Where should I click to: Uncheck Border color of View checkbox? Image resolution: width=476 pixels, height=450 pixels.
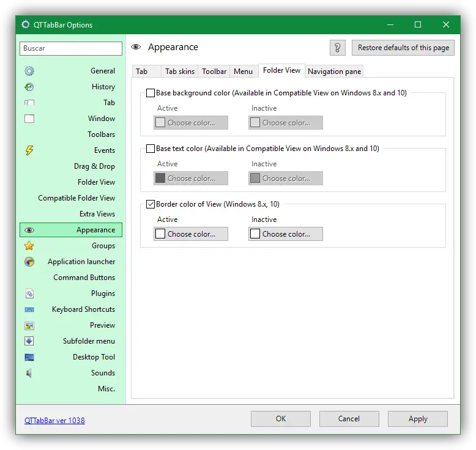tap(151, 204)
